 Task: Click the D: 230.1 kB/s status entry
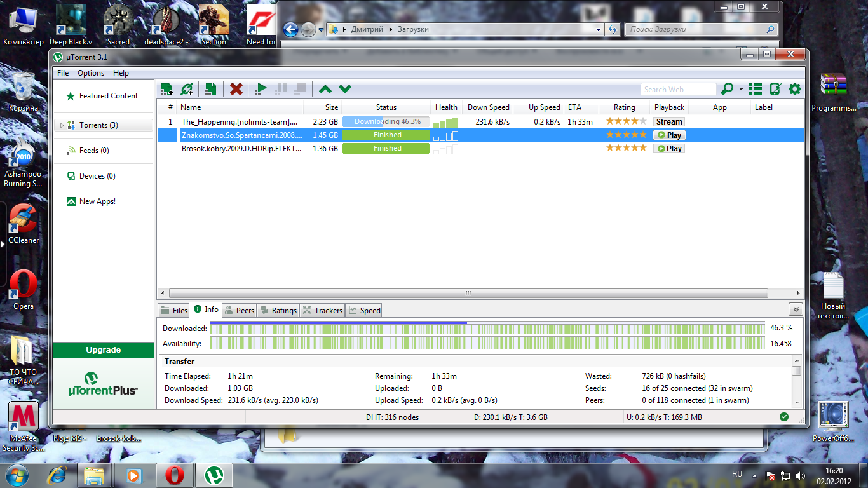511,417
